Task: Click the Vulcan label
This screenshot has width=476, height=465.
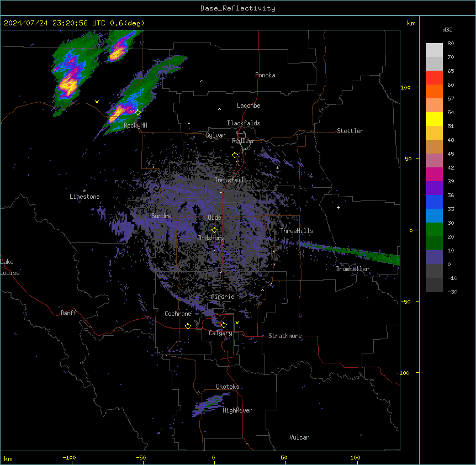Action: click(299, 437)
